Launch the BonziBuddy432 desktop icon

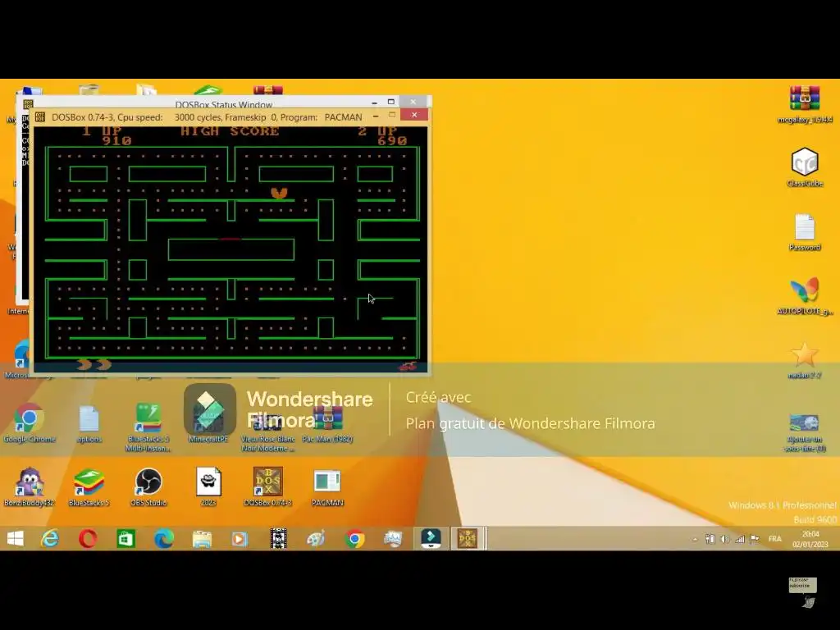tap(30, 487)
